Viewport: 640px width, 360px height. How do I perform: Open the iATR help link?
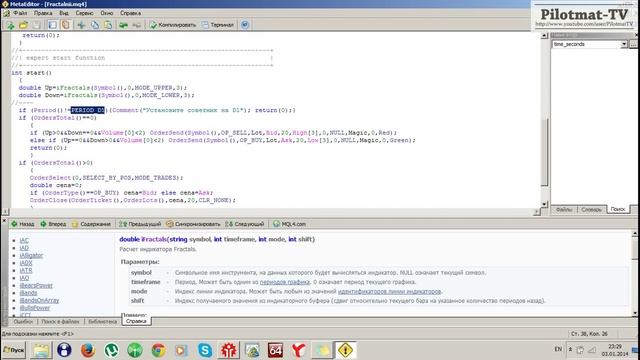click(26, 270)
